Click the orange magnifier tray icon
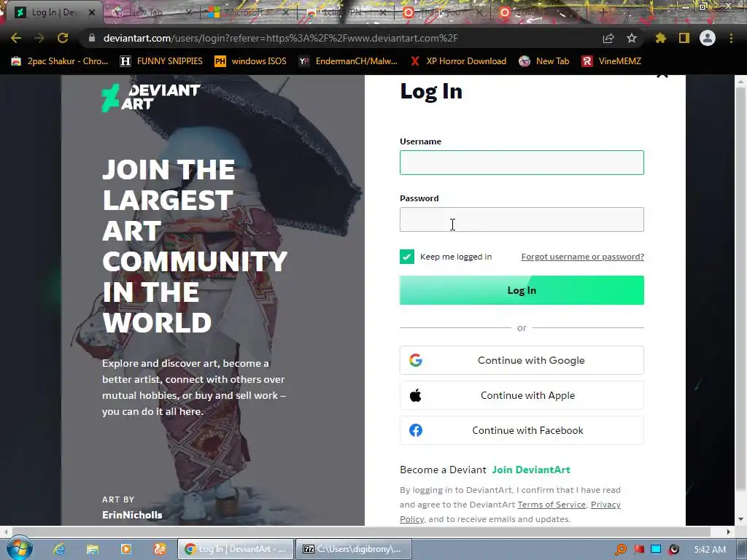The height and width of the screenshot is (560, 747). coord(621,550)
